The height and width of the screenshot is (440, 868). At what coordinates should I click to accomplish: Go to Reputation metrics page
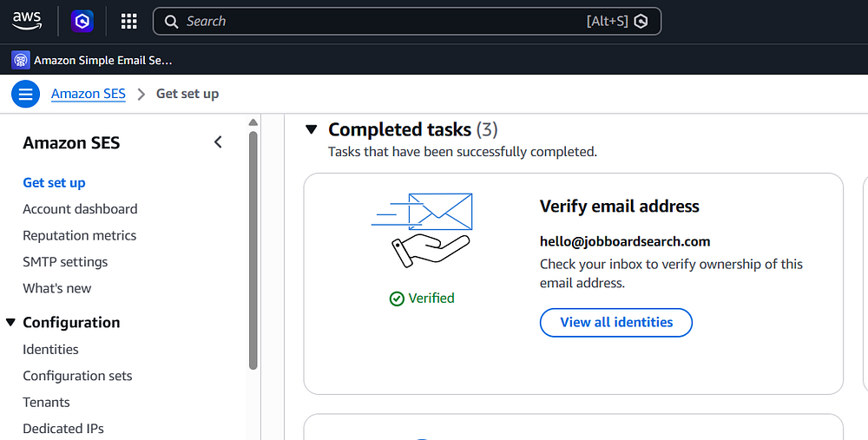click(80, 235)
